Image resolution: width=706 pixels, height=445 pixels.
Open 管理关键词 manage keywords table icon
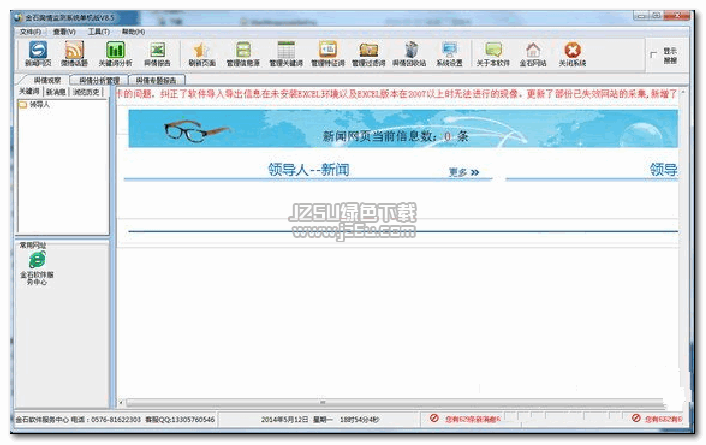286,53
